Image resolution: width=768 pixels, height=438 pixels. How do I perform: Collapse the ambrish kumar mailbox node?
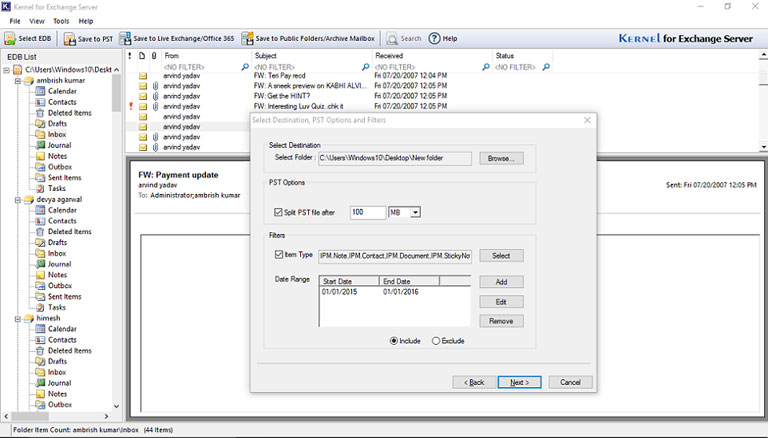pos(18,81)
